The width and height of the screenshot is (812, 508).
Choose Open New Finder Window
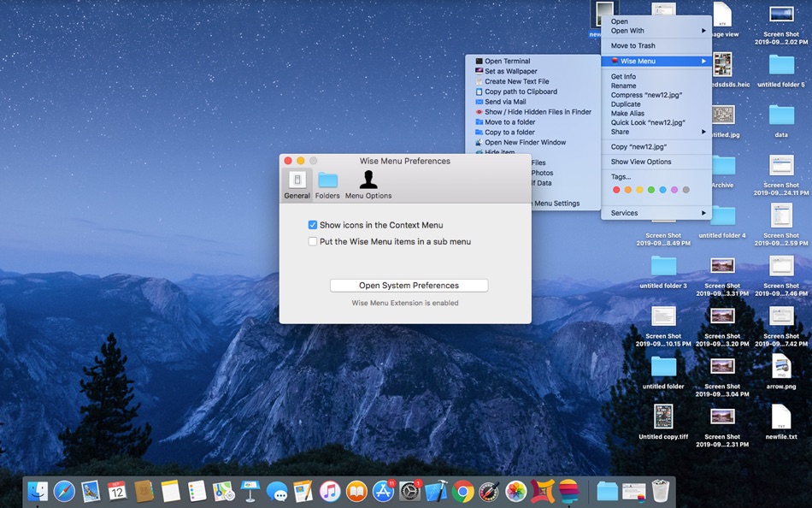pos(533,142)
